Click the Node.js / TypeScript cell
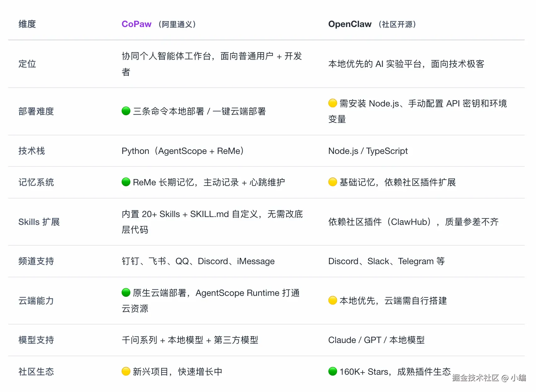The width and height of the screenshot is (536, 392). 368,151
